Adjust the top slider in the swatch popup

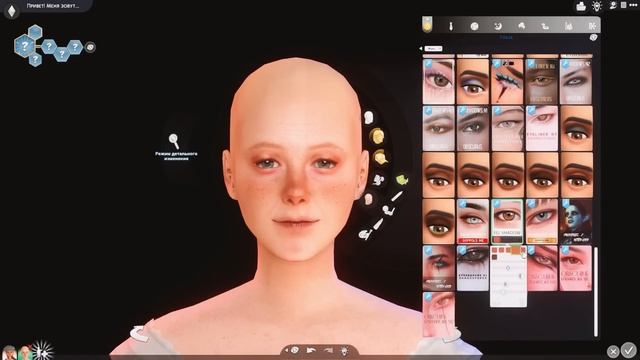coord(508,268)
